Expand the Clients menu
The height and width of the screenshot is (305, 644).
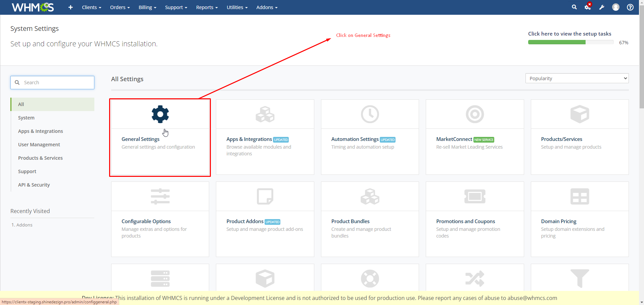coord(91,7)
